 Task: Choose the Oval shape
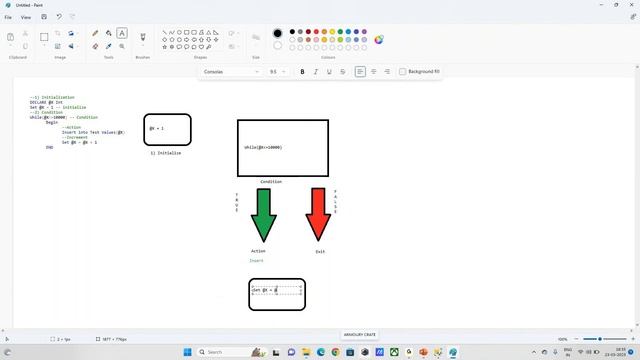pyautogui.click(x=179, y=32)
